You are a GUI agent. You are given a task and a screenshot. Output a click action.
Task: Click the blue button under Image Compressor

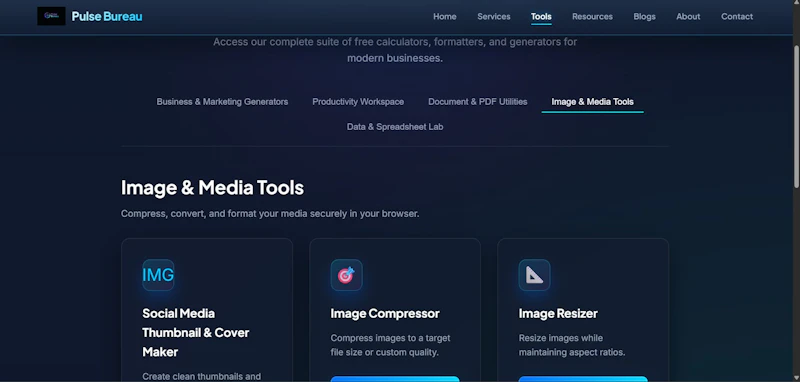(395, 379)
